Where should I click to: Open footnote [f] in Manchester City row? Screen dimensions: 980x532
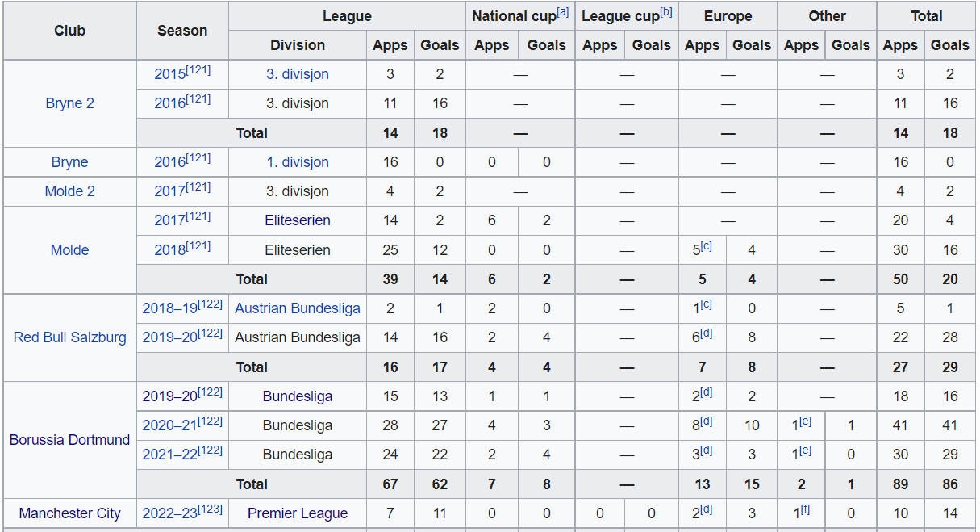(806, 509)
